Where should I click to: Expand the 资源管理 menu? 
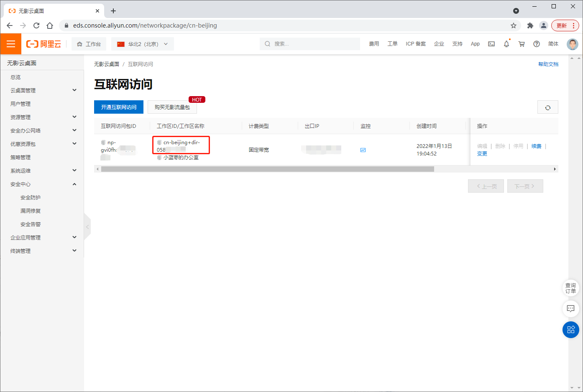(x=42, y=117)
